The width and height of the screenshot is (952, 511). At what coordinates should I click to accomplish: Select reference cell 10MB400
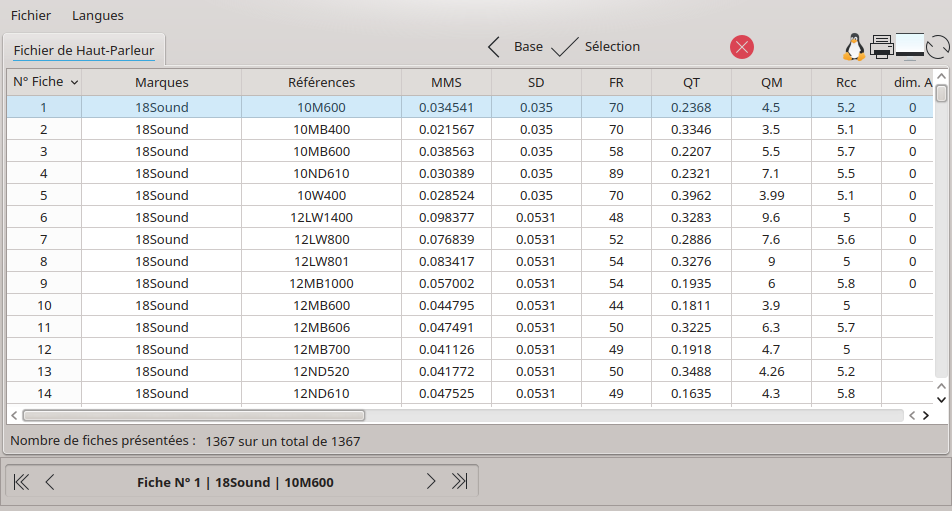click(x=321, y=129)
